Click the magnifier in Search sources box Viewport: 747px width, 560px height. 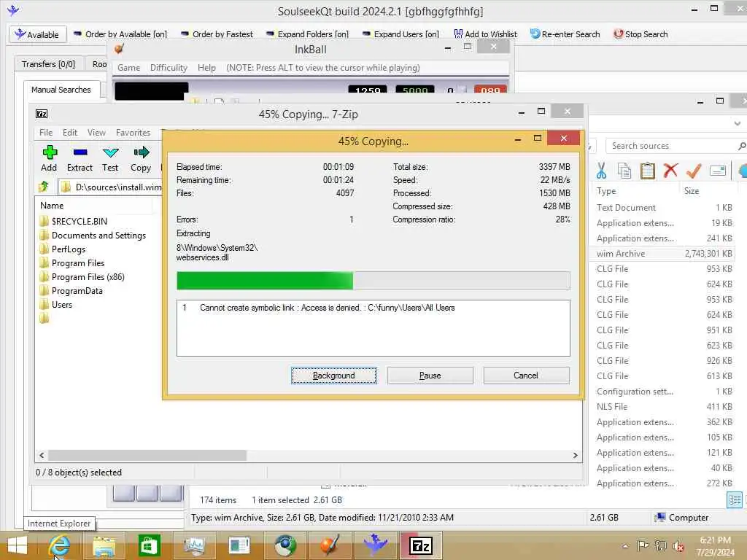point(741,146)
